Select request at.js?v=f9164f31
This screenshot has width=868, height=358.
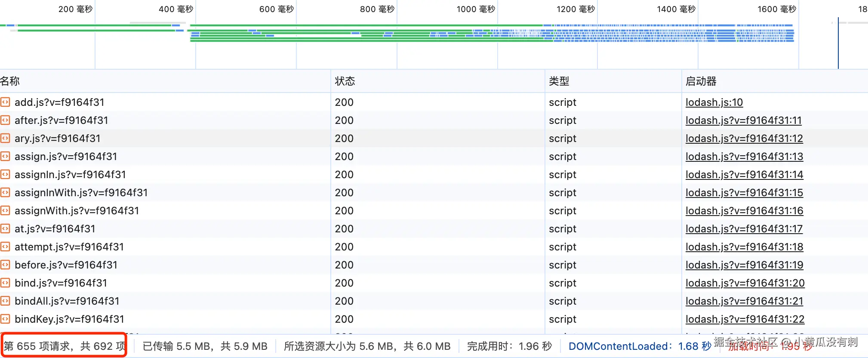pos(55,229)
